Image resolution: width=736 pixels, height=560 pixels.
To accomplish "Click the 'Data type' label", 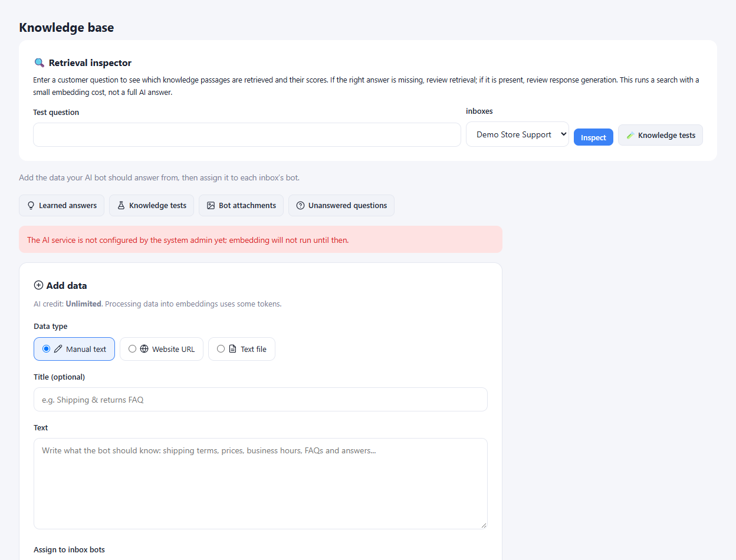I will [x=51, y=327].
